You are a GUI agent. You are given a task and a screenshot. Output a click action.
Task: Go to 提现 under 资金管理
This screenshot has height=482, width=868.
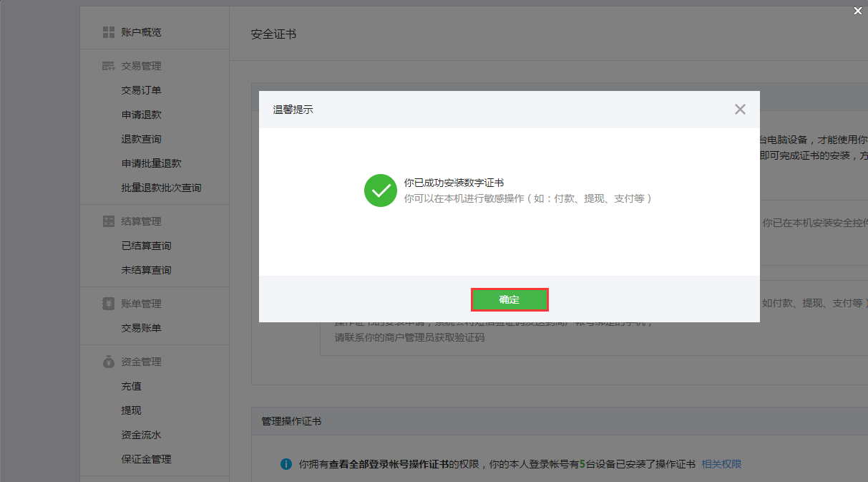click(x=132, y=410)
